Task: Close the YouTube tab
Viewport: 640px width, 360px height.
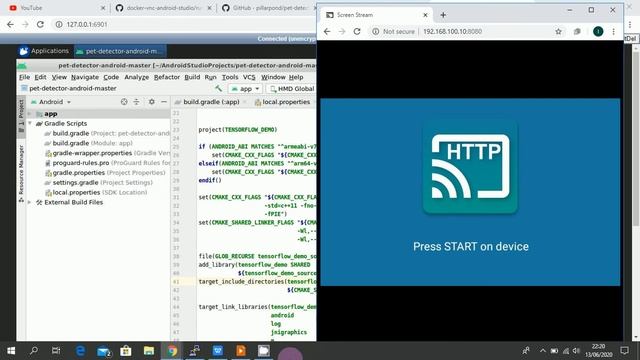Action: [x=103, y=8]
